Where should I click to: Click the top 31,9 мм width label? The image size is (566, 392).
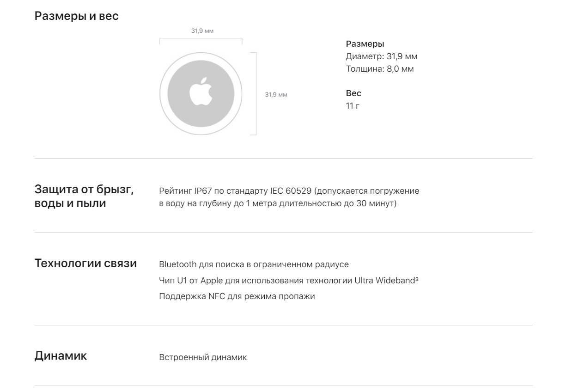pos(202,31)
